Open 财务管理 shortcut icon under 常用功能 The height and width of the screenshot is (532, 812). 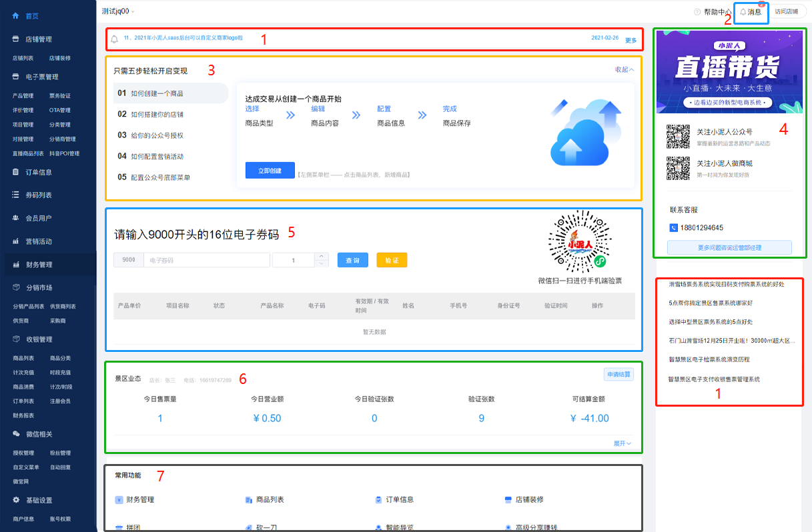coord(119,499)
